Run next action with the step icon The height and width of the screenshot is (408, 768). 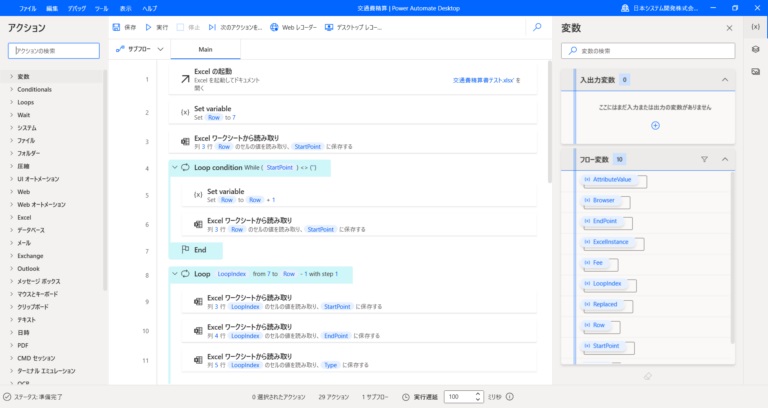(212, 27)
